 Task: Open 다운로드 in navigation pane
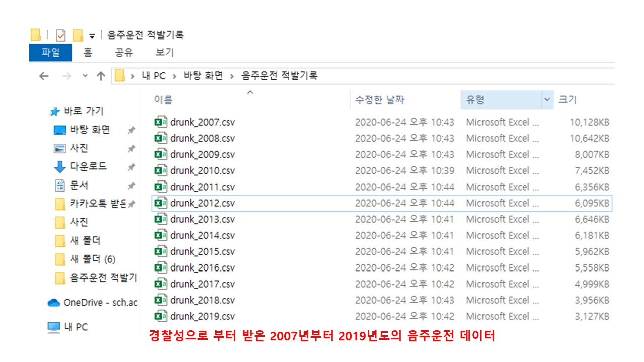coord(88,166)
